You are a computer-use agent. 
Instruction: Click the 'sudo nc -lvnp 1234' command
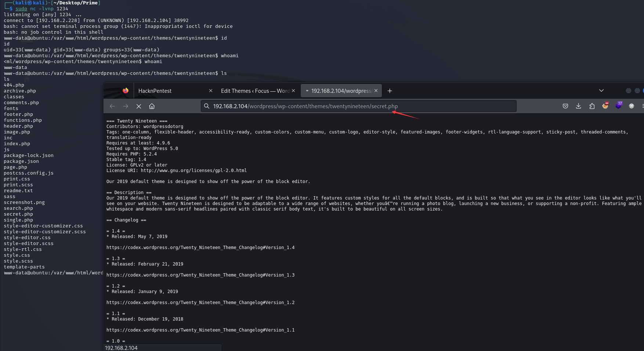[42, 9]
